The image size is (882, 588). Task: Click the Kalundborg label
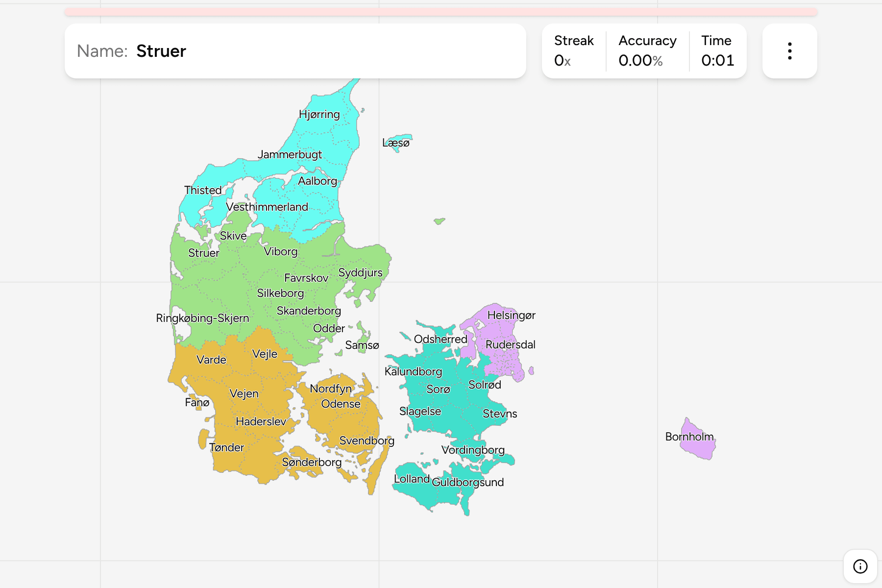413,371
